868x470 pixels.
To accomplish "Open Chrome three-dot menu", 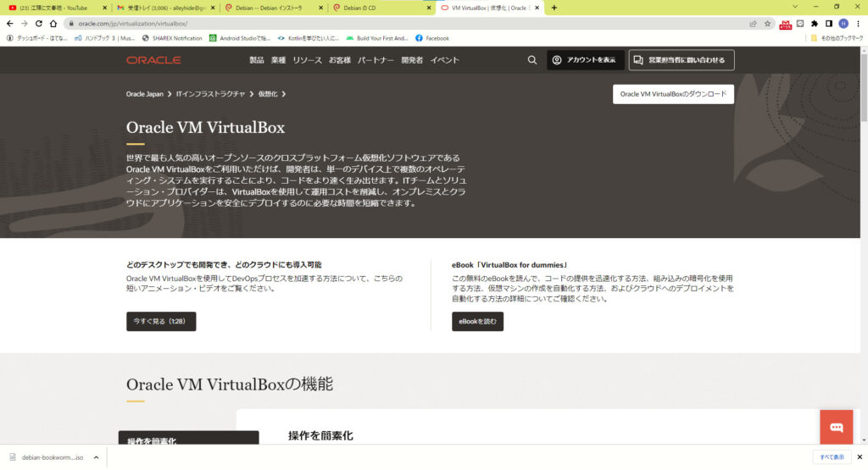I will (858, 23).
